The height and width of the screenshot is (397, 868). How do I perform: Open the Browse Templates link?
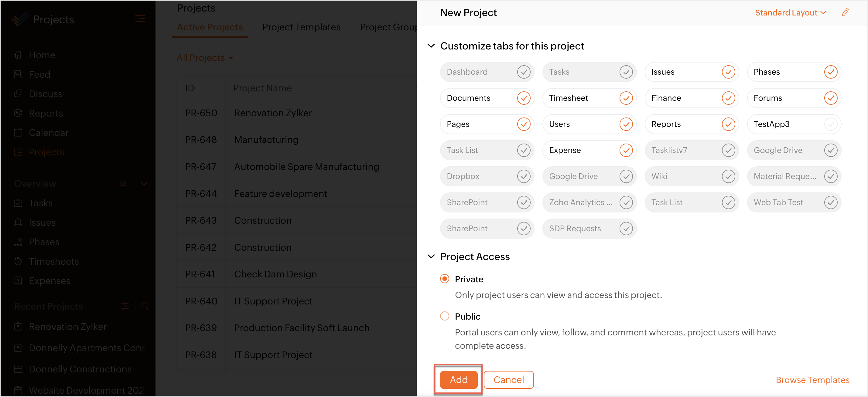click(x=812, y=380)
